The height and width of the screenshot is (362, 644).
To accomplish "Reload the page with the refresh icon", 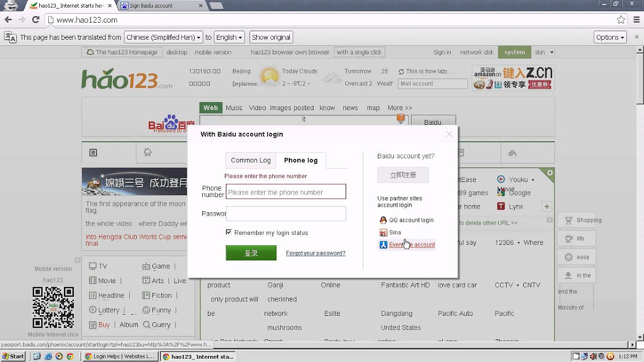I will pyautogui.click(x=36, y=20).
